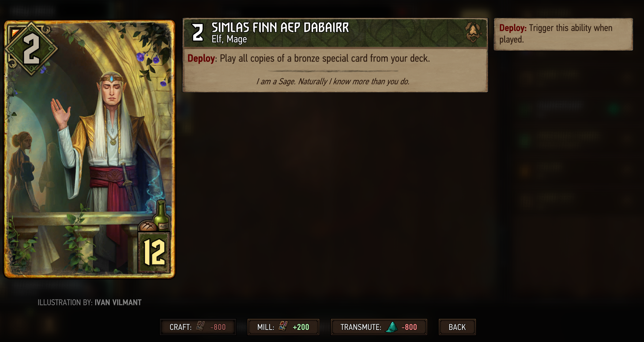Click the Craft button for 800 scraps
The height and width of the screenshot is (342, 644).
pyautogui.click(x=198, y=327)
